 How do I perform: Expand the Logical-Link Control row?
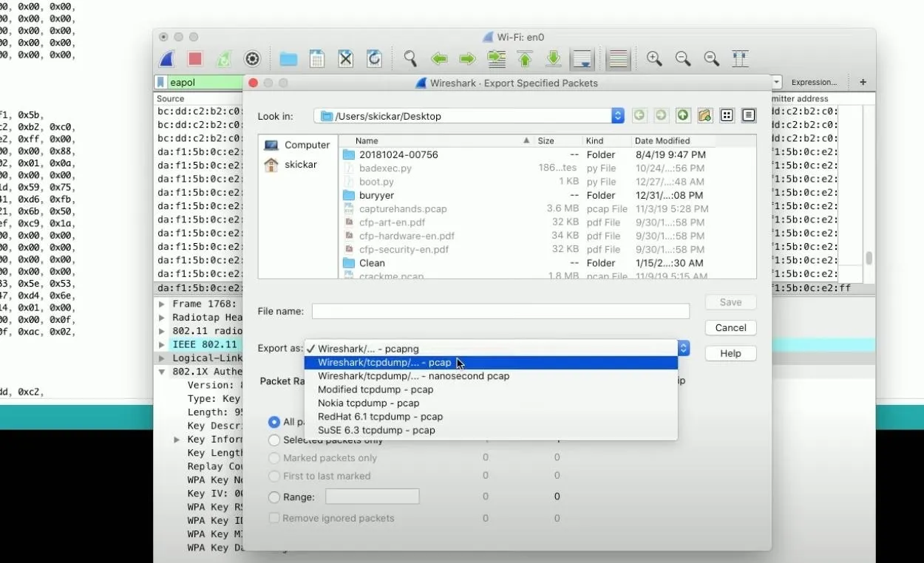pyautogui.click(x=162, y=358)
